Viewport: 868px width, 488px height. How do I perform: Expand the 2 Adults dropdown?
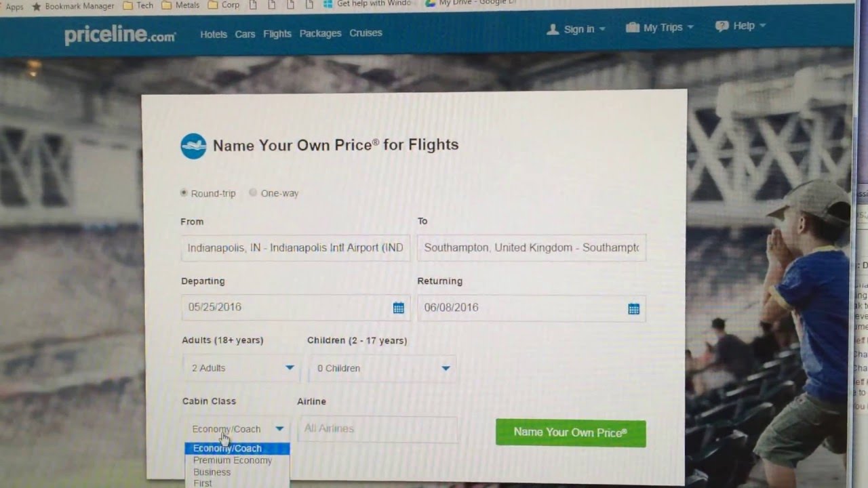coord(241,368)
